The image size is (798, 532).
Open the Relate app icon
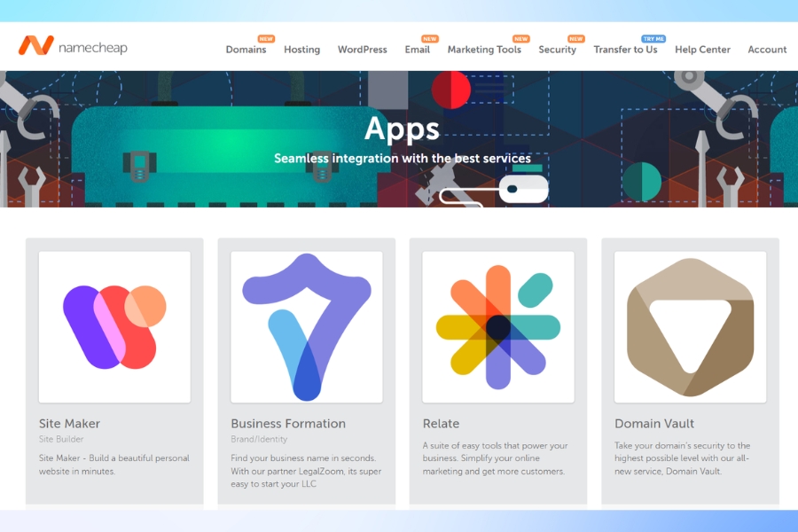tap(498, 327)
